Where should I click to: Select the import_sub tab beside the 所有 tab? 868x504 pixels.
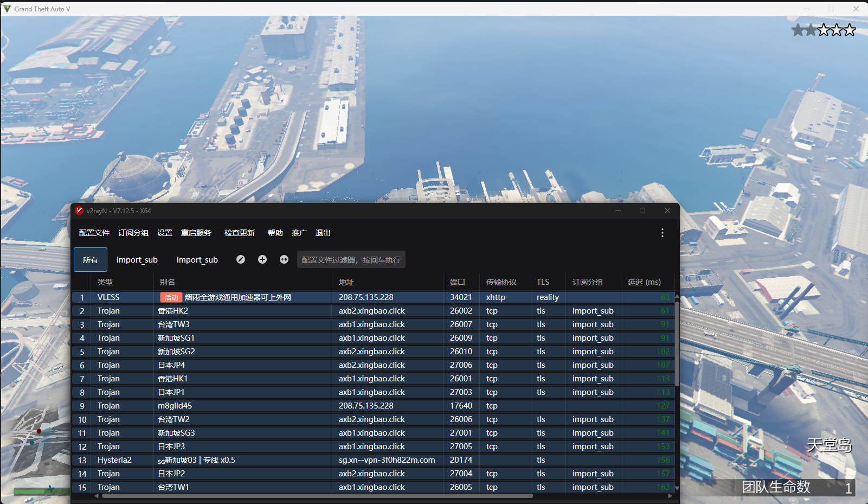(137, 259)
